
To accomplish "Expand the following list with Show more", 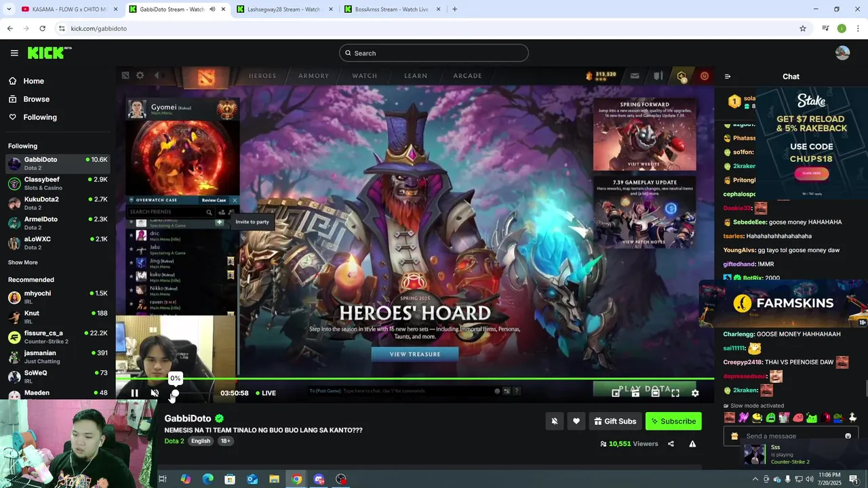I will 23,262.
